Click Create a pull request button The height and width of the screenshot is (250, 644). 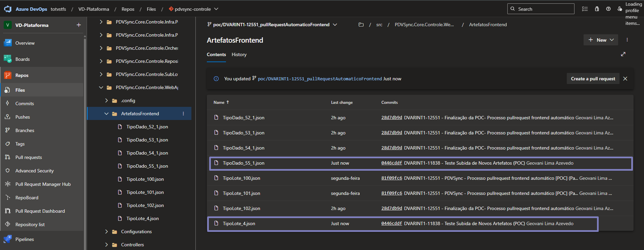point(593,79)
